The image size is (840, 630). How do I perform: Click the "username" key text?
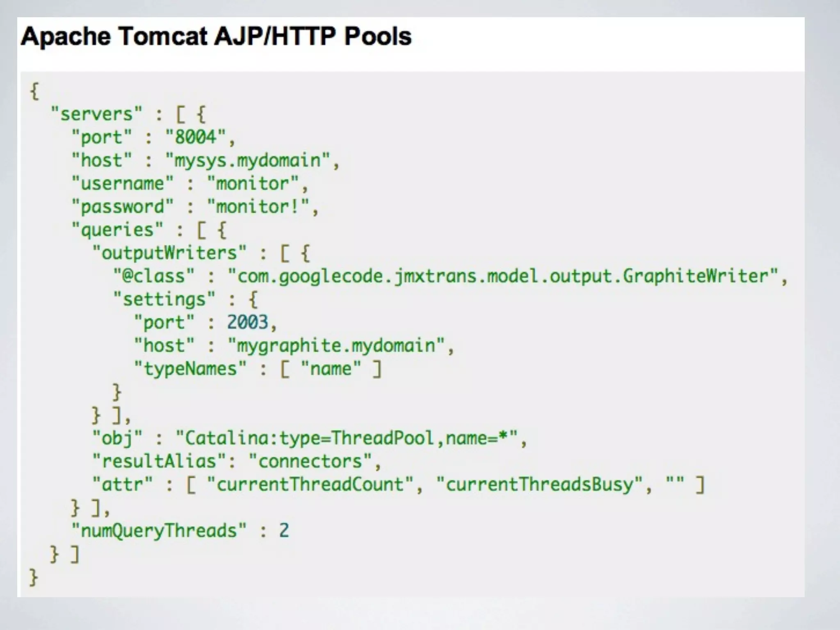[123, 183]
